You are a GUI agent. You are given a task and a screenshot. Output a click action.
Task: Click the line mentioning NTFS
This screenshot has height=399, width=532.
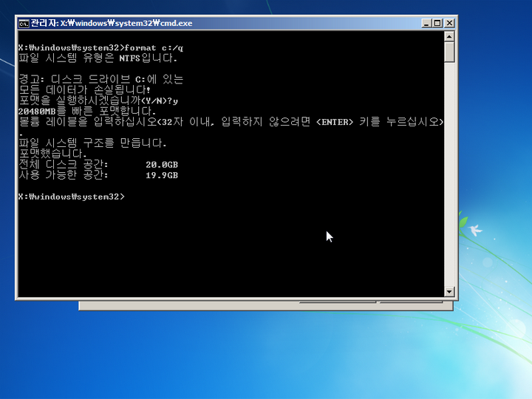pos(98,58)
